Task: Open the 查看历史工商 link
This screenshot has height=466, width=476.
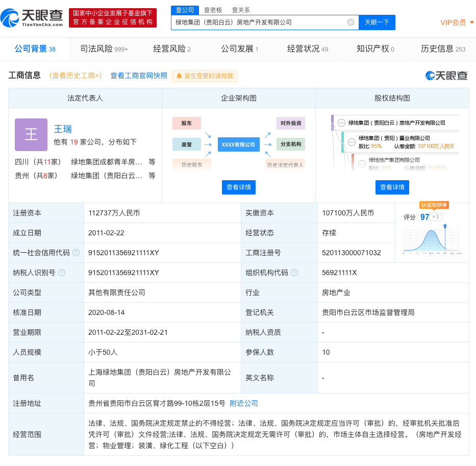Action: pyautogui.click(x=76, y=76)
